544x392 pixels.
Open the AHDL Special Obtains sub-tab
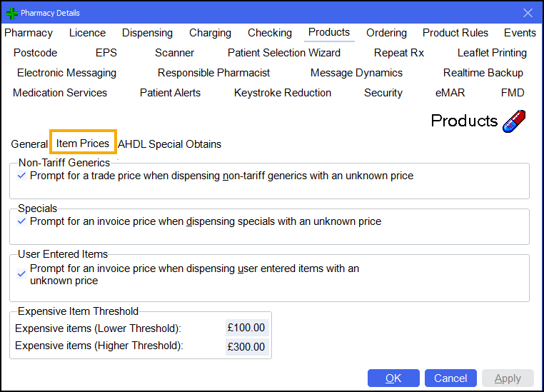point(169,144)
